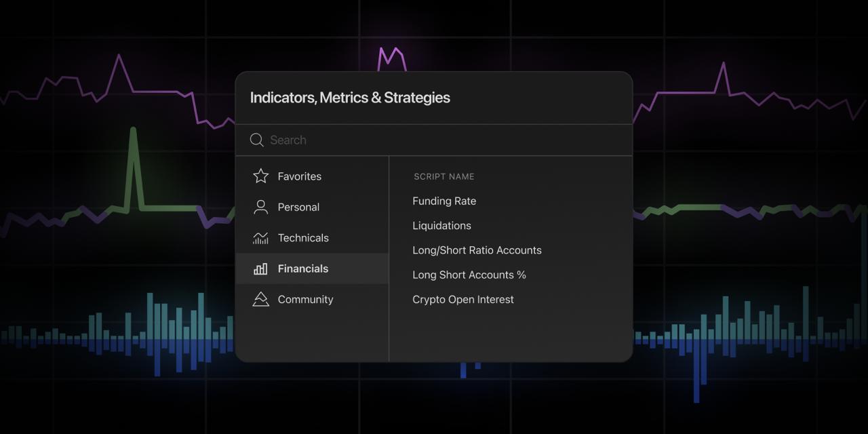Viewport: 868px width, 434px height.
Task: Click the SCRIPT NAME column header
Action: pyautogui.click(x=444, y=176)
